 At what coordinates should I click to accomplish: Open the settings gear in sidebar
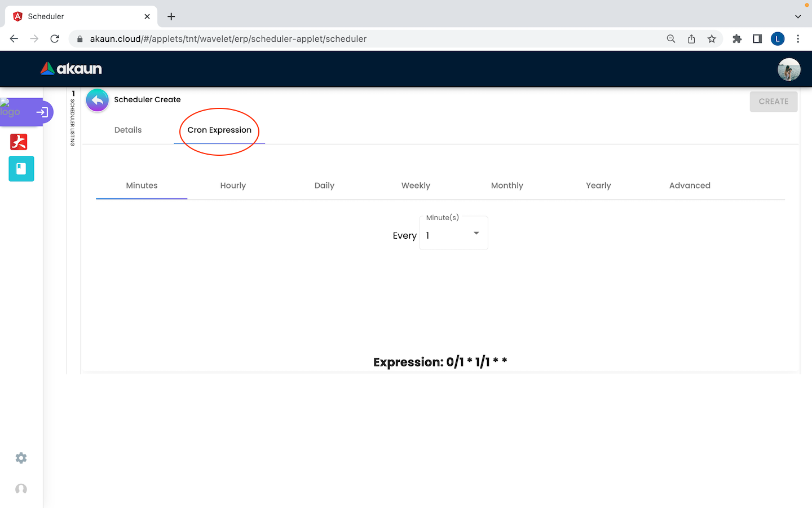point(21,458)
